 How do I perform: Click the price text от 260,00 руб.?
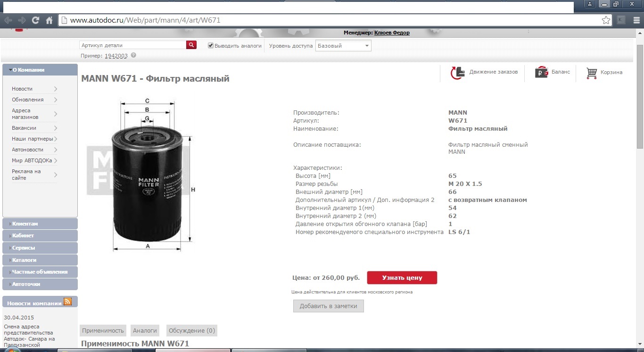pos(337,277)
